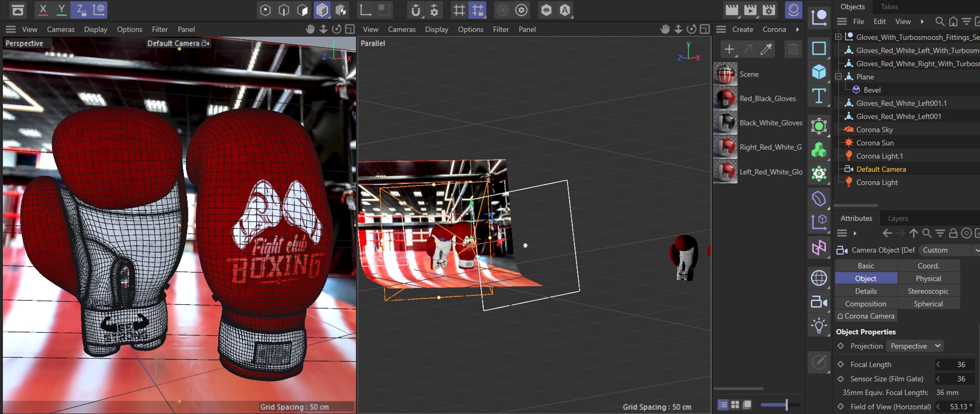
Task: Select the Cube primitive icon
Action: pyautogui.click(x=819, y=72)
